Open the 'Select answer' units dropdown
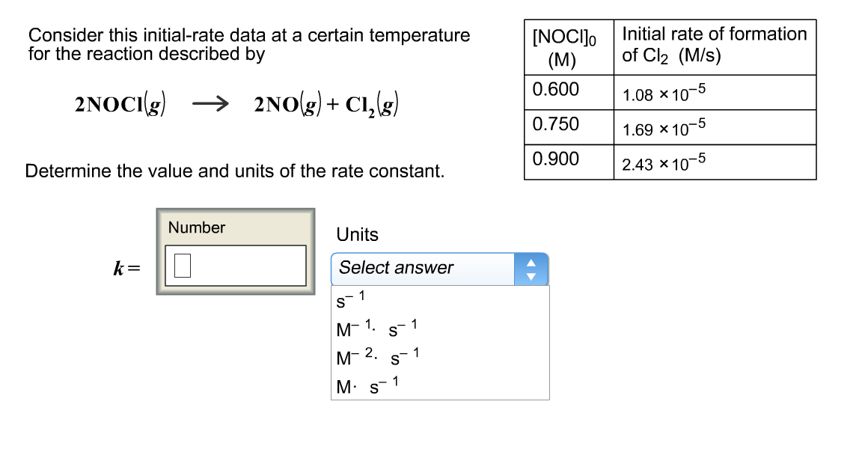This screenshot has height=449, width=868. (x=423, y=269)
